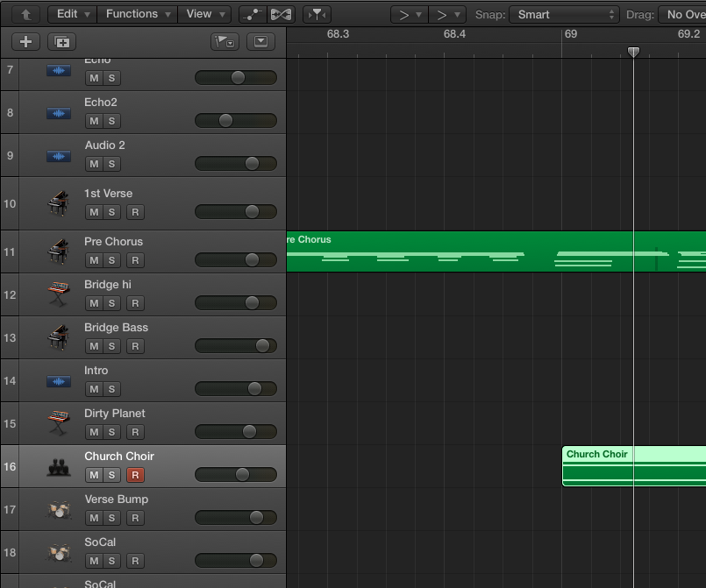Adjust Bridge Bass track volume slider

pos(236,346)
